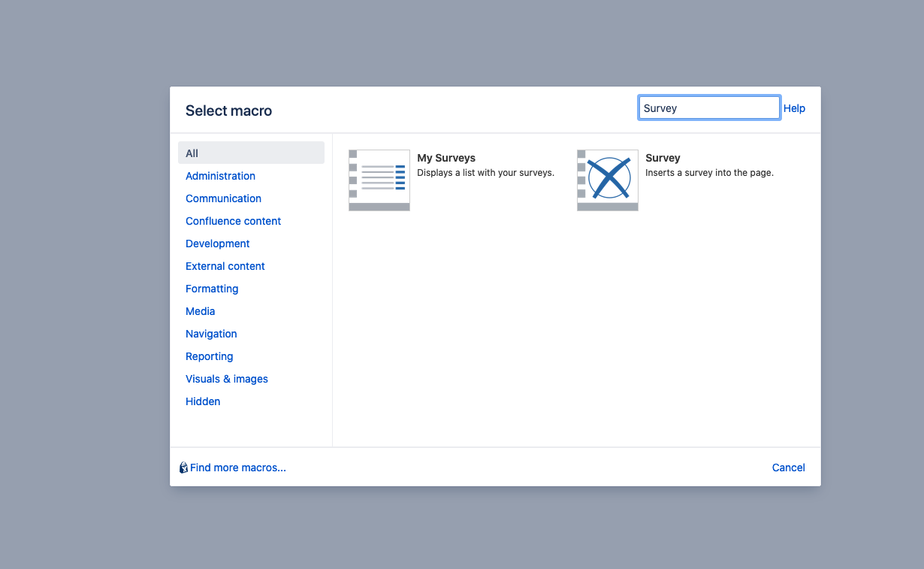Switch to Reporting category
Image resolution: width=924 pixels, height=569 pixels.
[209, 356]
